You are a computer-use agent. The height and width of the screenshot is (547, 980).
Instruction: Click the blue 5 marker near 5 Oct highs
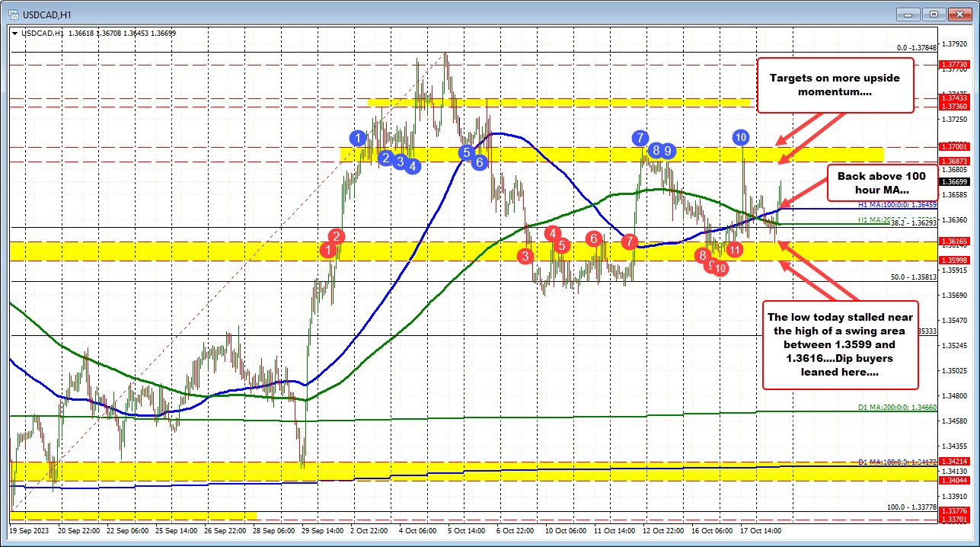point(465,152)
